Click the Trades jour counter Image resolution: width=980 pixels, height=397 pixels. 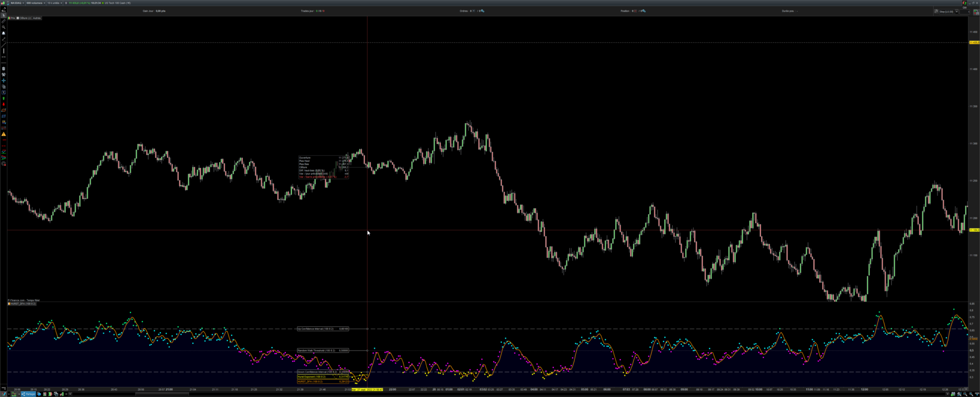click(x=320, y=11)
